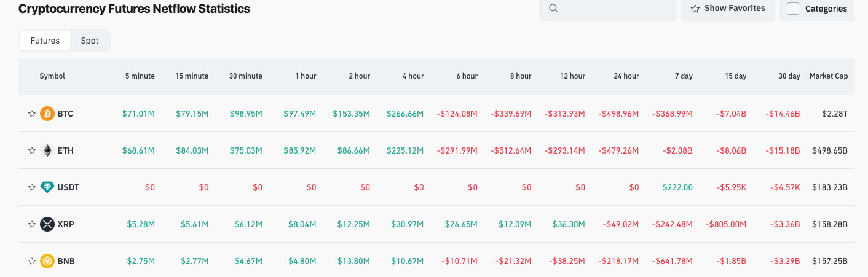
Task: Mark USDT as favorite using star
Action: point(32,187)
